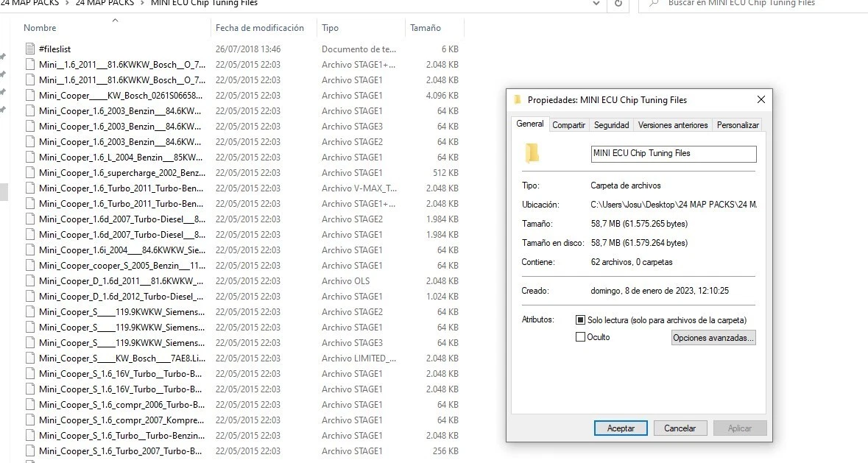Image resolution: width=868 pixels, height=463 pixels.
Task: Click the Ubicación path value
Action: coord(674,205)
